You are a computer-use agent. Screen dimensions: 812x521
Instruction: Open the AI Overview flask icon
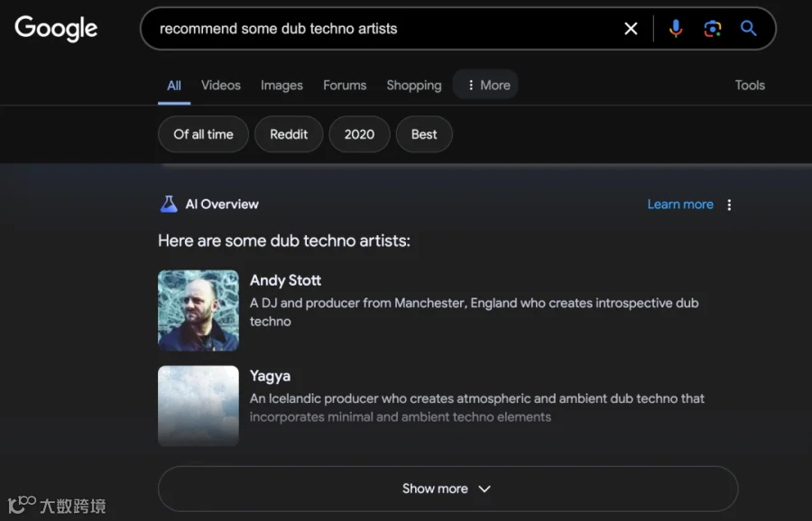coord(169,205)
